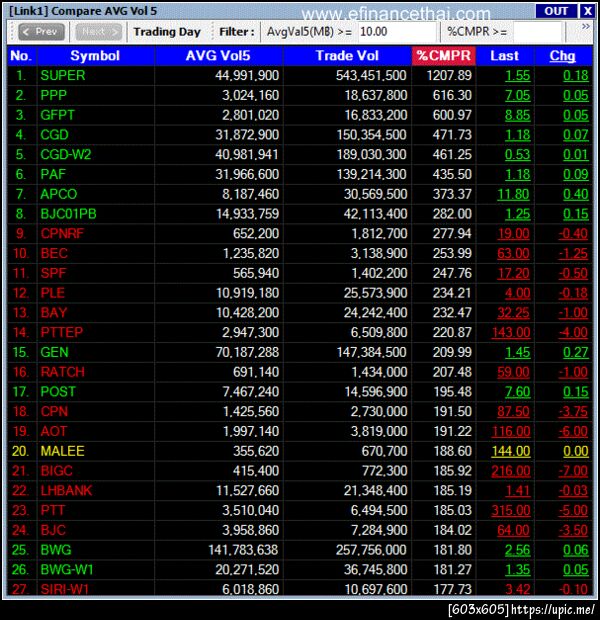Open BIGC last price 216.00
Viewport: 600px width, 620px height.
511,471
